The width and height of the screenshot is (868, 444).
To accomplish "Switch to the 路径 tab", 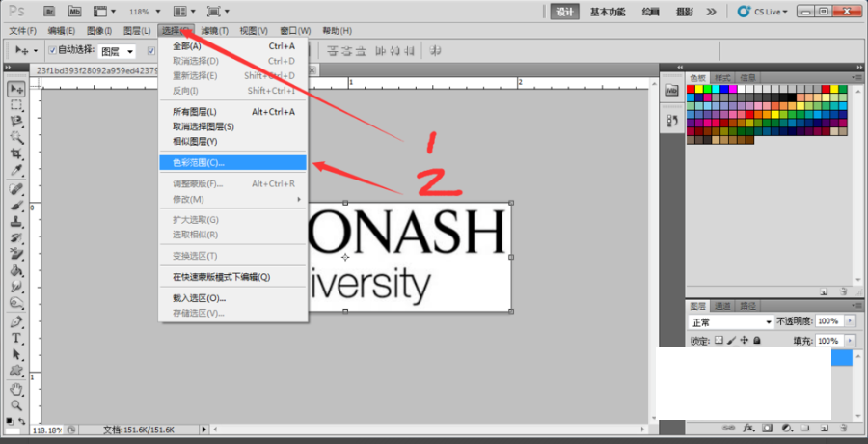I will 748,306.
